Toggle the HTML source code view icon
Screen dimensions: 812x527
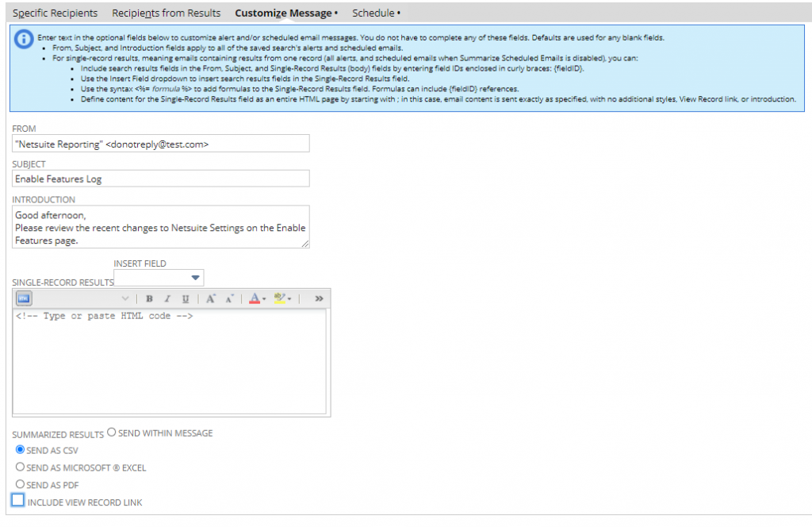pos(24,298)
